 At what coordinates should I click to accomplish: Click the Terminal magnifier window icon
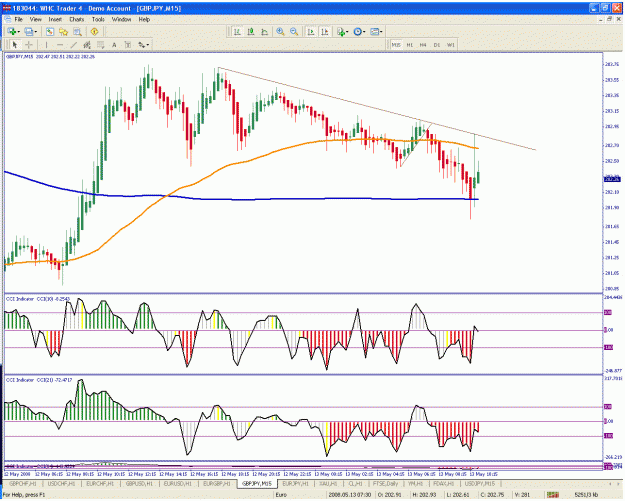[x=77, y=31]
